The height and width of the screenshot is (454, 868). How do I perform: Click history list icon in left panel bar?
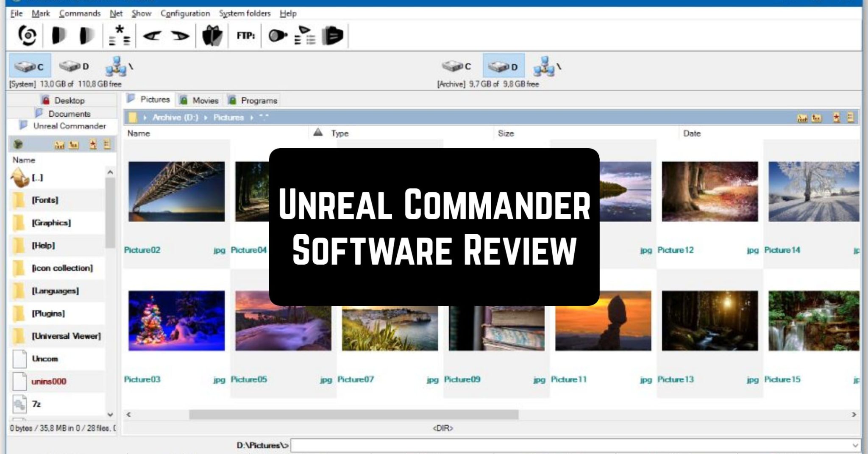[x=107, y=144]
